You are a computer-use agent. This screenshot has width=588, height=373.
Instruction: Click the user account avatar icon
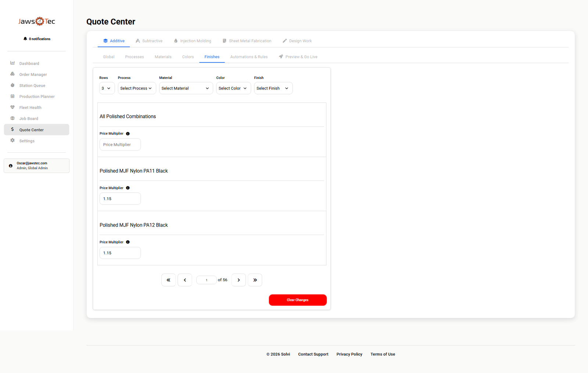click(11, 166)
